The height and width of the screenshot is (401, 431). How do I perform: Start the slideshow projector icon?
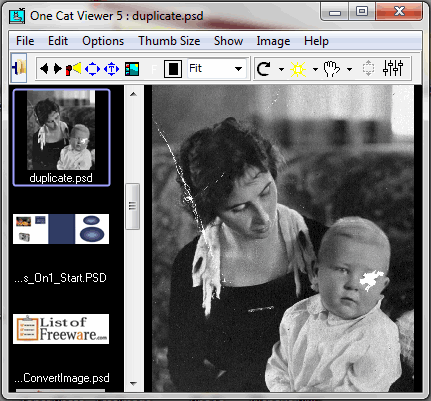(73, 69)
